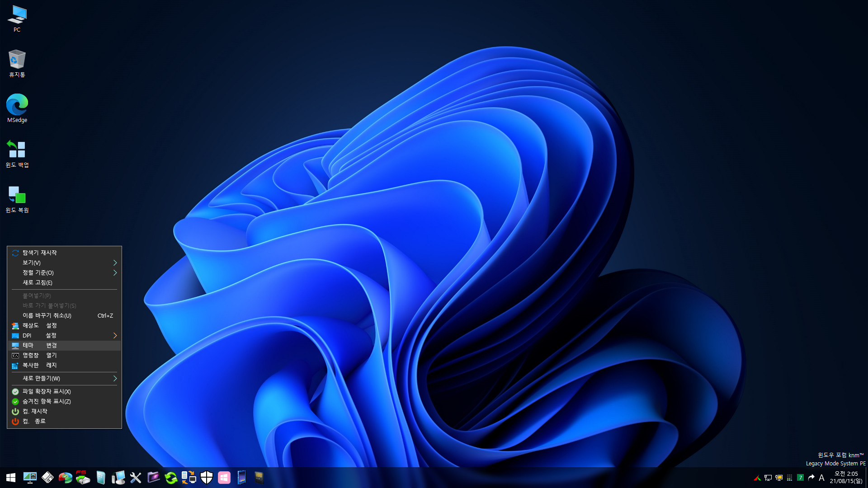Open the blue Windows box taskbar icon
The image size is (868, 488).
pyautogui.click(x=101, y=478)
